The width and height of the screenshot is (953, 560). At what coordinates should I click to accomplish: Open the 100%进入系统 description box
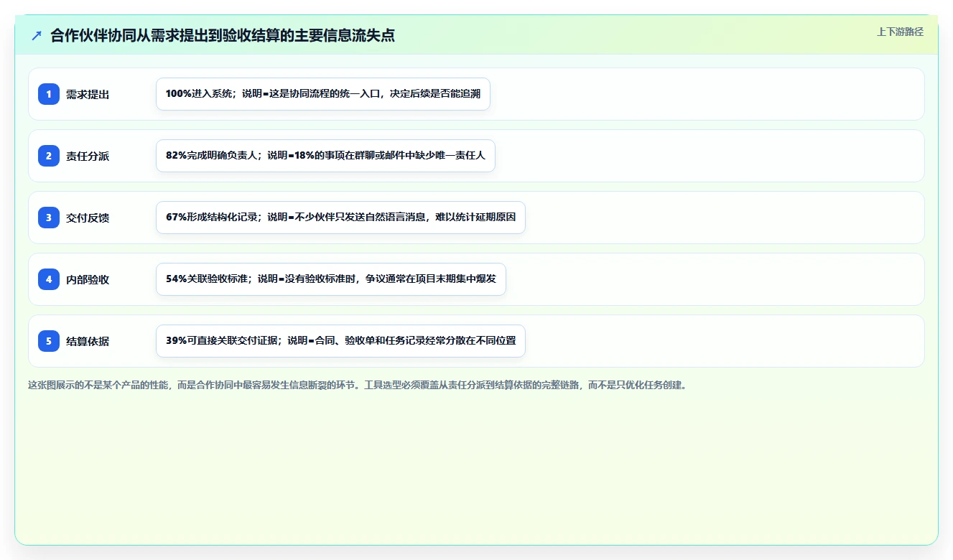point(323,94)
